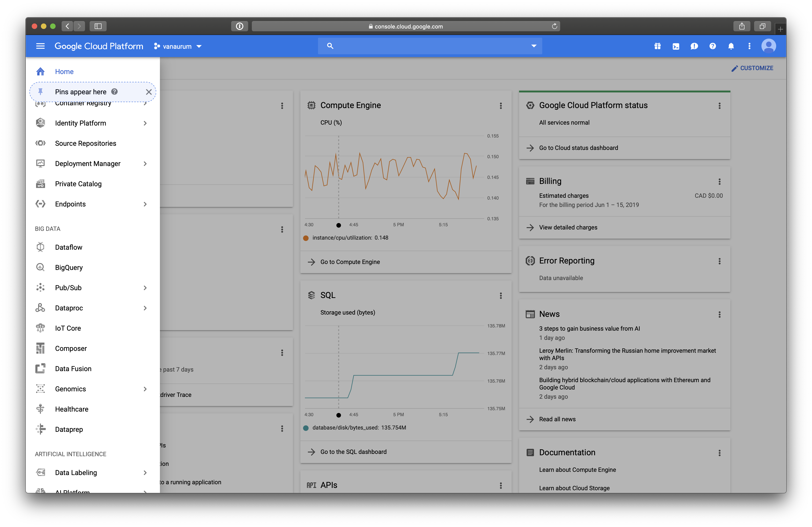Dismiss the Pins appear here hint
This screenshot has width=812, height=527.
[149, 92]
